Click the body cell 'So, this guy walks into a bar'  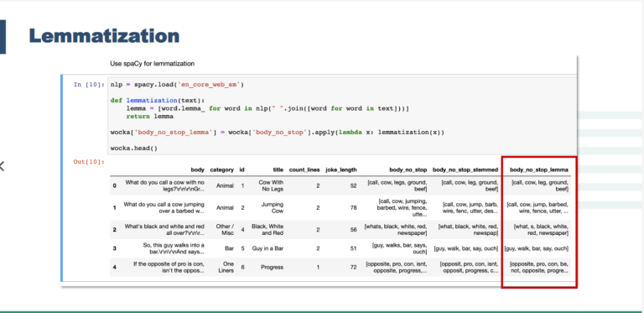coord(174,248)
